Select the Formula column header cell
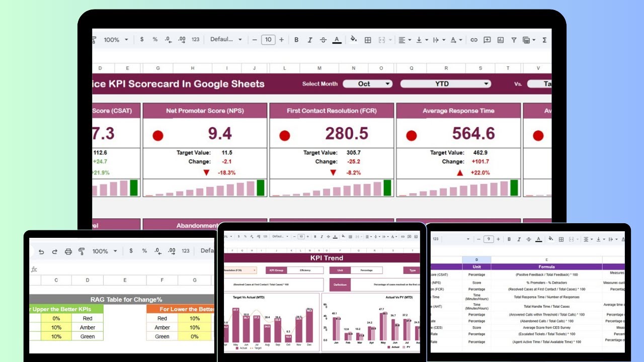 click(x=546, y=267)
